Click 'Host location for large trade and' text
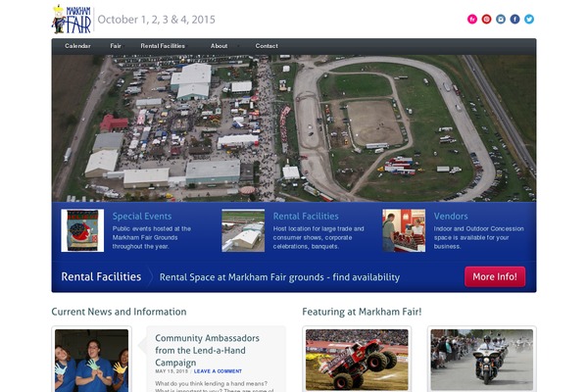The height and width of the screenshot is (392, 588). pos(318,228)
